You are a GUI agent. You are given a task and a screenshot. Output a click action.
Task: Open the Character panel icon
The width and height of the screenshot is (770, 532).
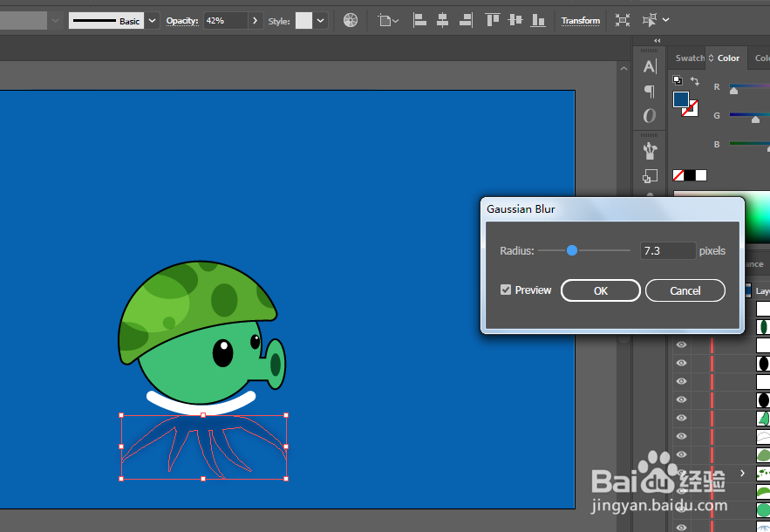pos(650,66)
